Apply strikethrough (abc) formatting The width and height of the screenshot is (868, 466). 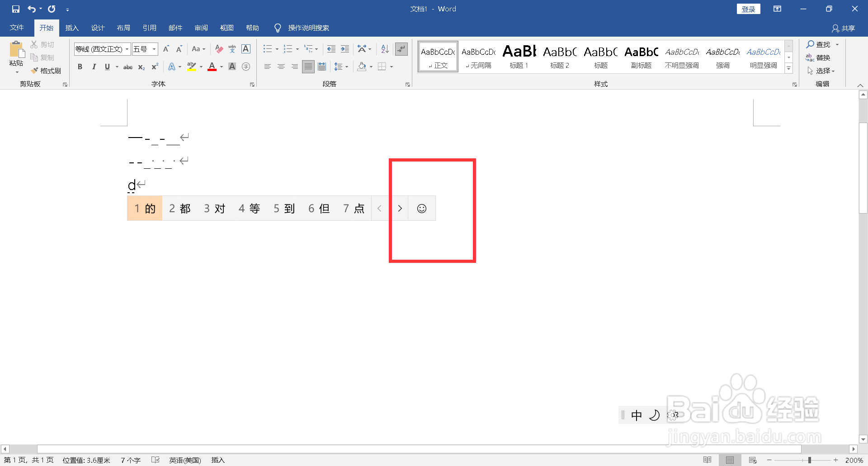pos(128,67)
